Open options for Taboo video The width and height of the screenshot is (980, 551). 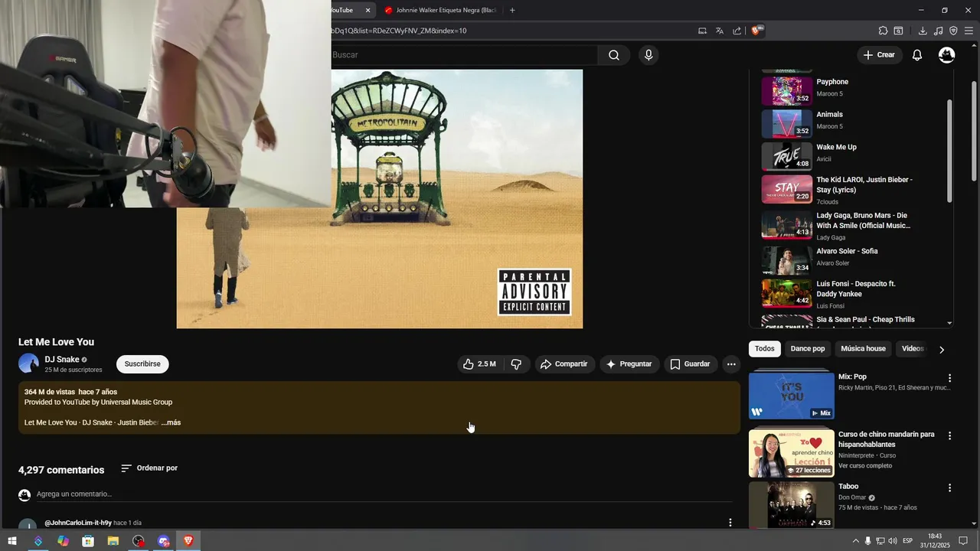(949, 487)
